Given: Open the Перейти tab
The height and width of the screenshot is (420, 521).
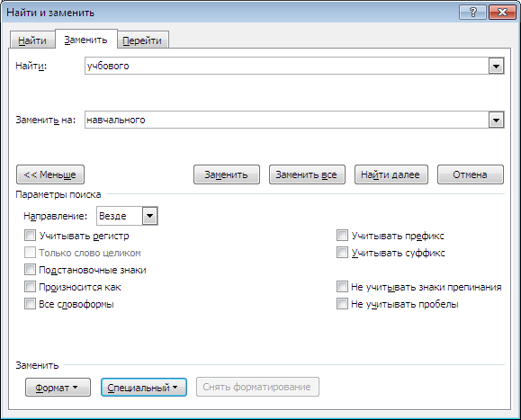Looking at the screenshot, I should [142, 40].
